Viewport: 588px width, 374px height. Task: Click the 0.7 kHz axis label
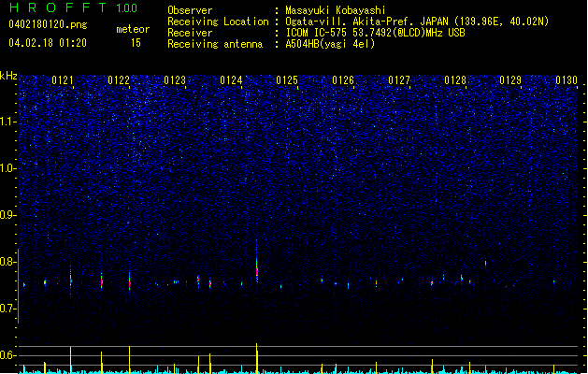pyautogui.click(x=8, y=309)
